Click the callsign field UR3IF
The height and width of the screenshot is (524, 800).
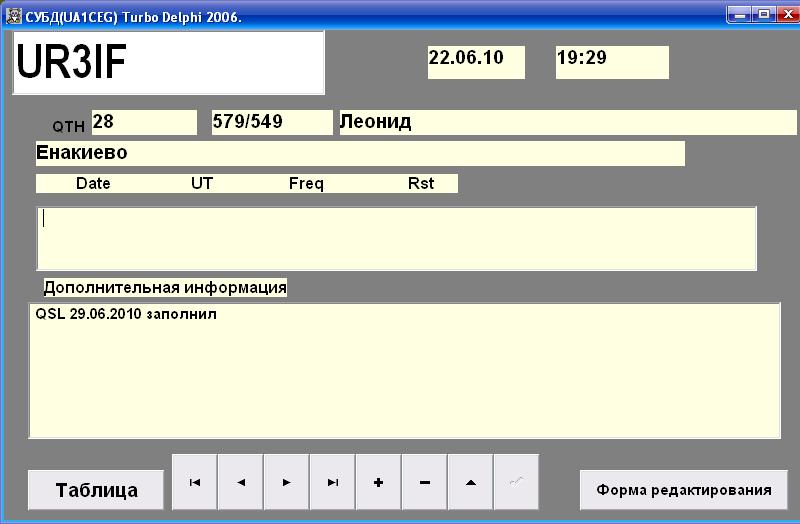coord(168,63)
